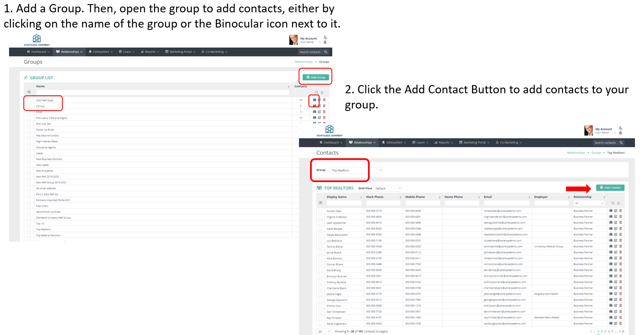Click the Add Contact button

(610, 187)
